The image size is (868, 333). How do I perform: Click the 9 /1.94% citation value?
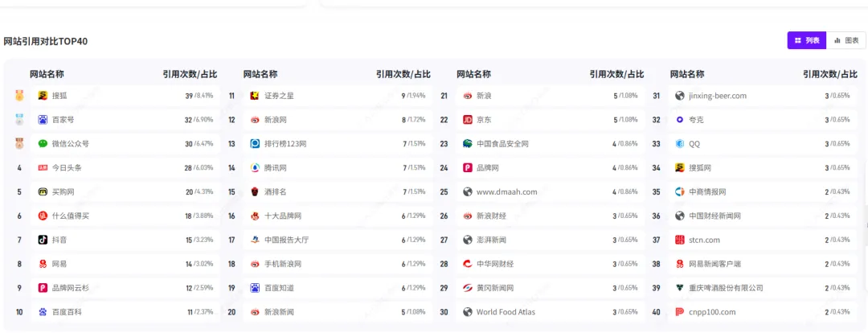(414, 96)
